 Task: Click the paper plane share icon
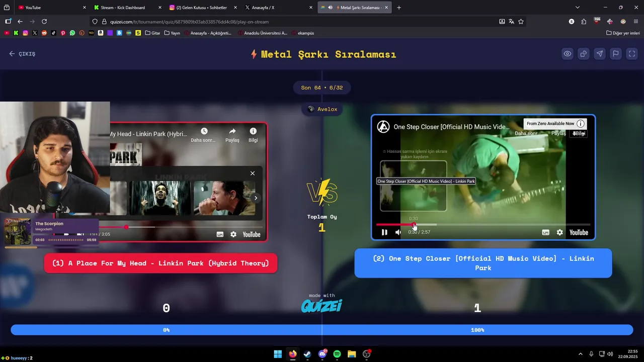pyautogui.click(x=600, y=54)
